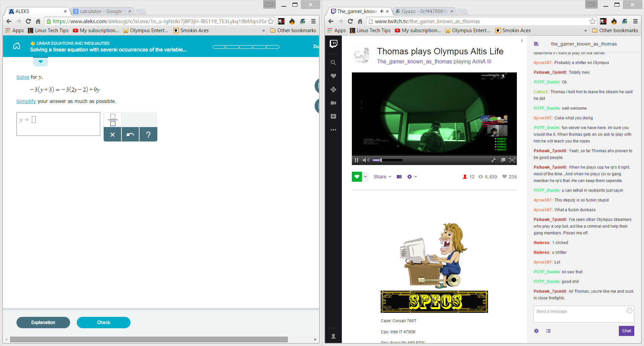This screenshot has width=644, height=346.
Task: Show more bookmarks in ALEKS window
Action: [264, 31]
